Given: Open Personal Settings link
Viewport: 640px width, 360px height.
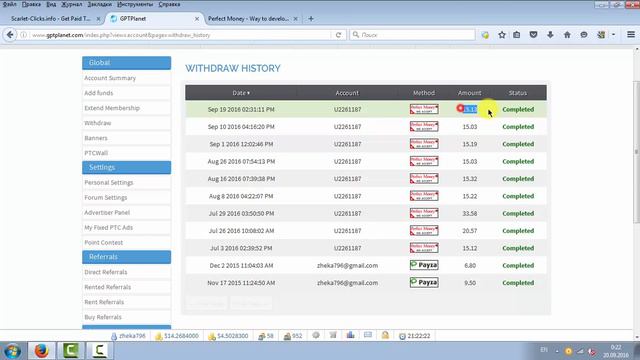Looking at the screenshot, I should point(109,182).
